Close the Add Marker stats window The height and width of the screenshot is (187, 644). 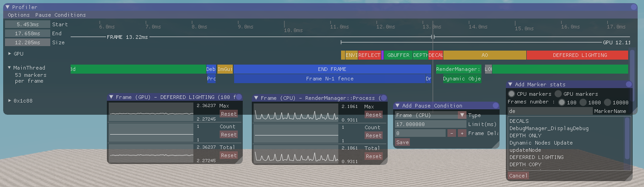[628, 84]
